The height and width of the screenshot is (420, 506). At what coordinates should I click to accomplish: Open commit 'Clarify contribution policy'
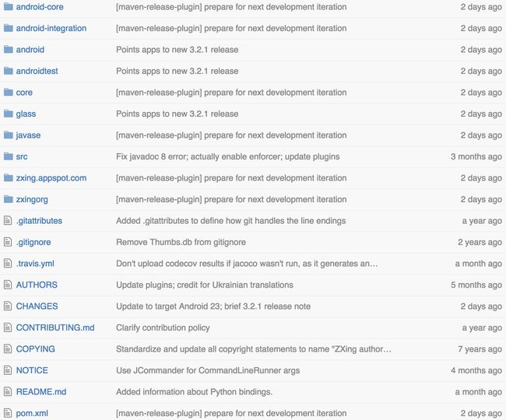tap(163, 327)
